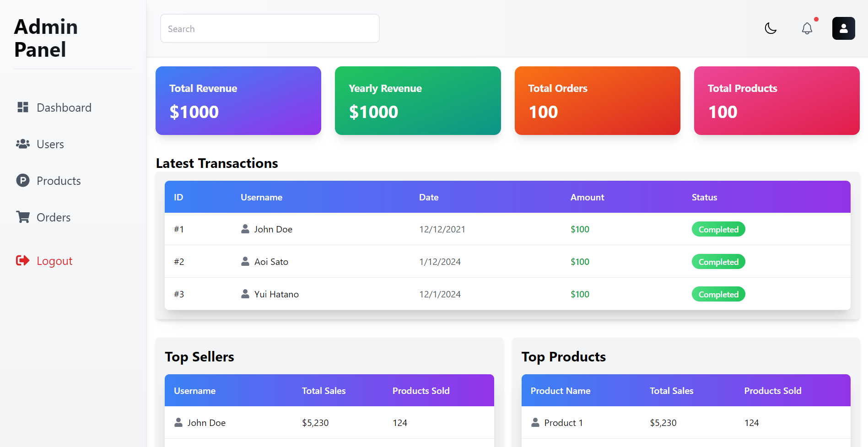The height and width of the screenshot is (447, 868).
Task: Click the Completed badge for Yui Hatano
Action: click(718, 294)
